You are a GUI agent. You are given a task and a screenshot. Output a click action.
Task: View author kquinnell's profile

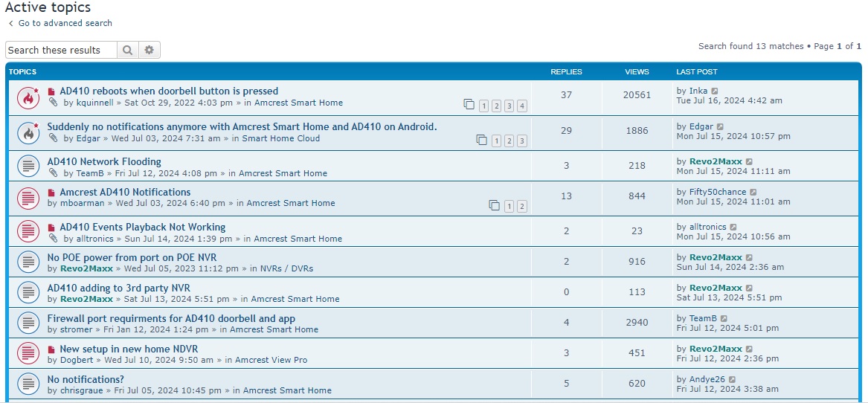click(94, 103)
